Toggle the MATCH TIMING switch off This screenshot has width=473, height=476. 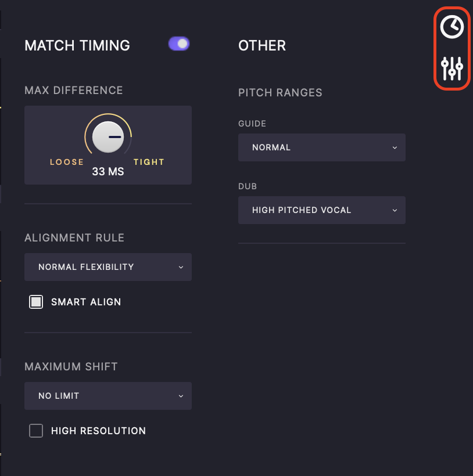point(178,44)
